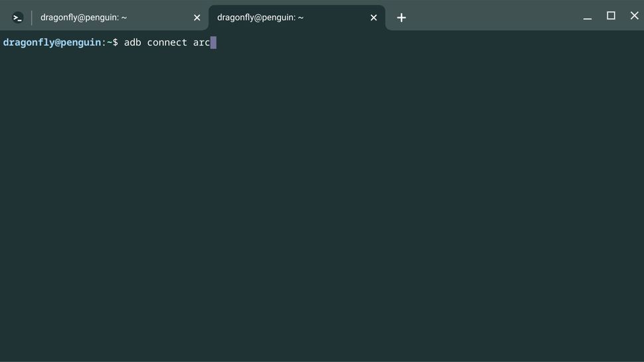Click the text "arc" in the command

pyautogui.click(x=201, y=43)
